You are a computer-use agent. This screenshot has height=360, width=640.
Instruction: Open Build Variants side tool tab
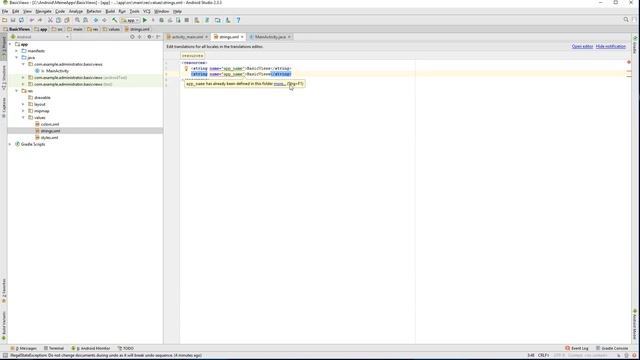[4, 326]
